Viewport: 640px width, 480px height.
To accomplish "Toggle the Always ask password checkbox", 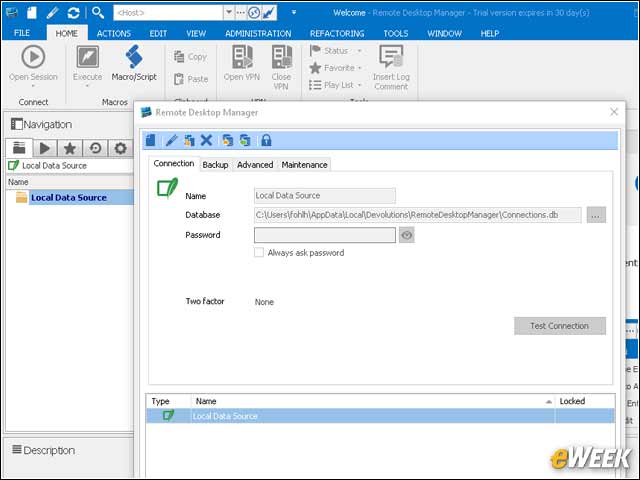I will click(259, 252).
